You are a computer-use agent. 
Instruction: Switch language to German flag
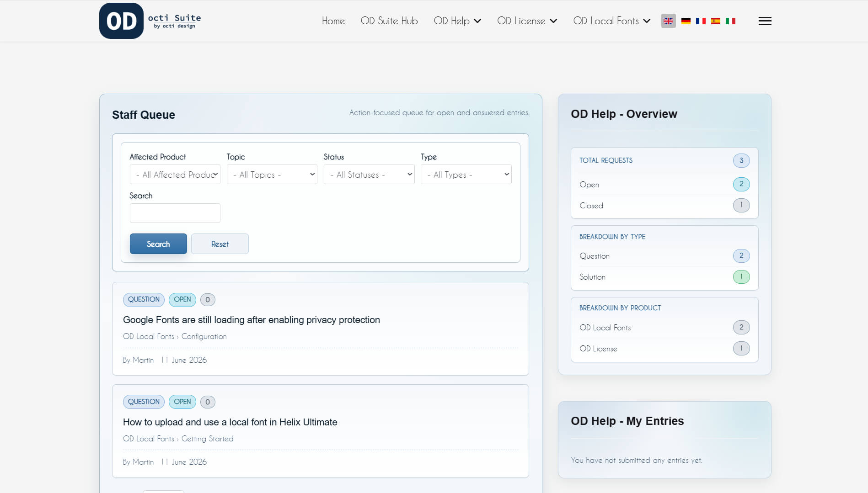(686, 21)
